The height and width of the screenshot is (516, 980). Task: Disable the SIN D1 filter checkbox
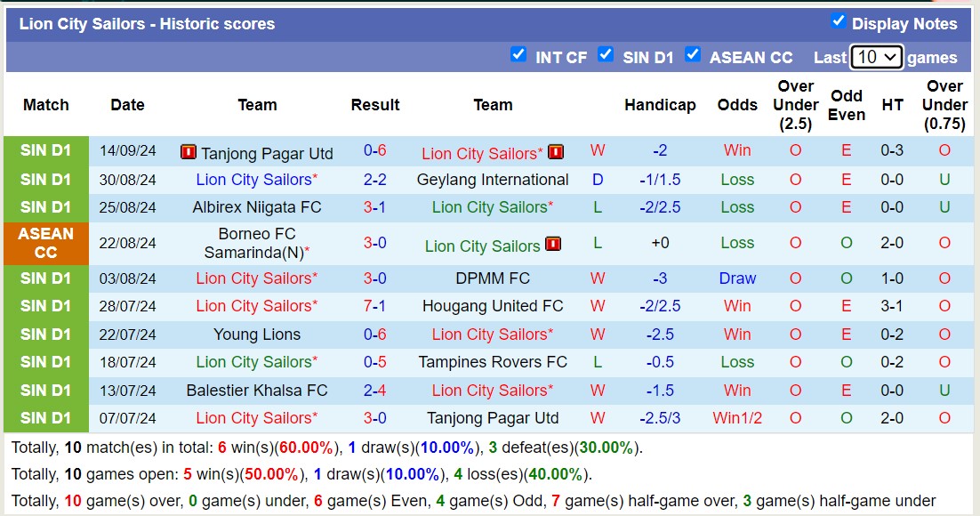click(606, 54)
